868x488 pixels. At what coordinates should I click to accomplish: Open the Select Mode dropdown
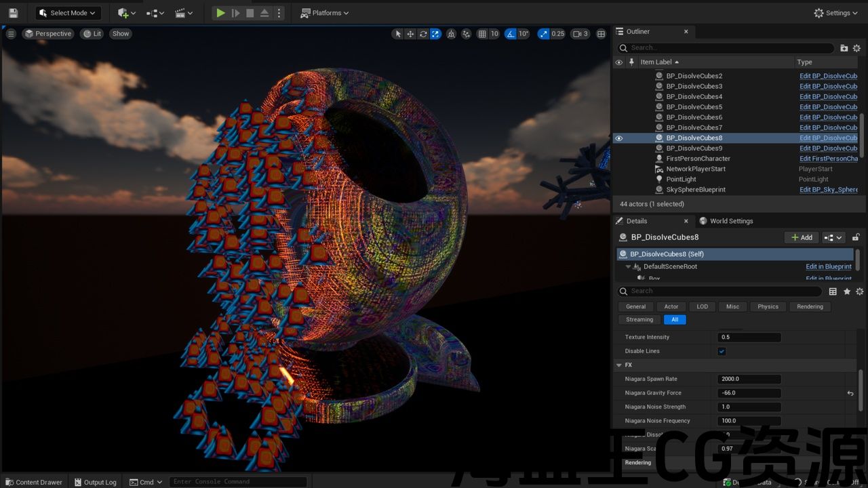(68, 13)
